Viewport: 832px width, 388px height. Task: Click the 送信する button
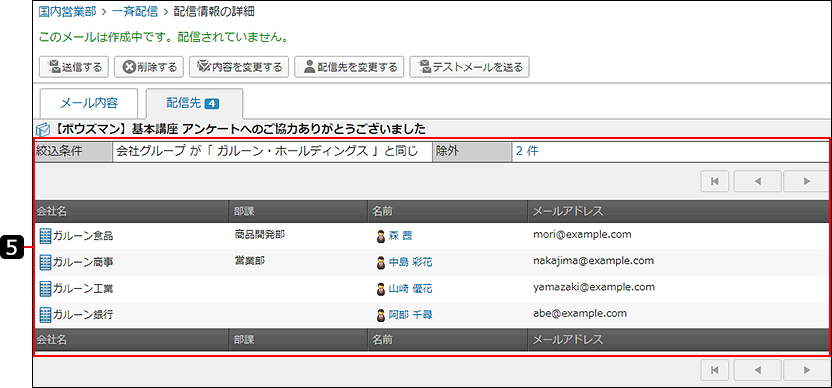click(74, 67)
